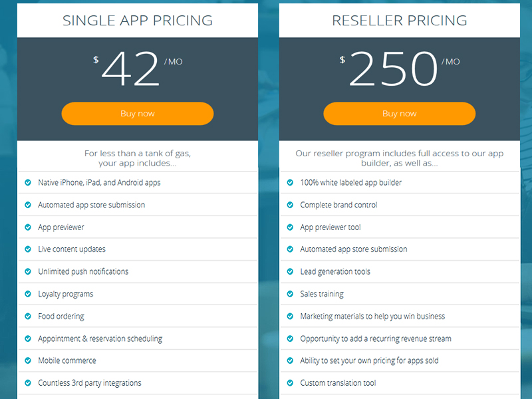The width and height of the screenshot is (532, 399).
Task: Click the checkmark beside Sales training
Action: (x=289, y=293)
